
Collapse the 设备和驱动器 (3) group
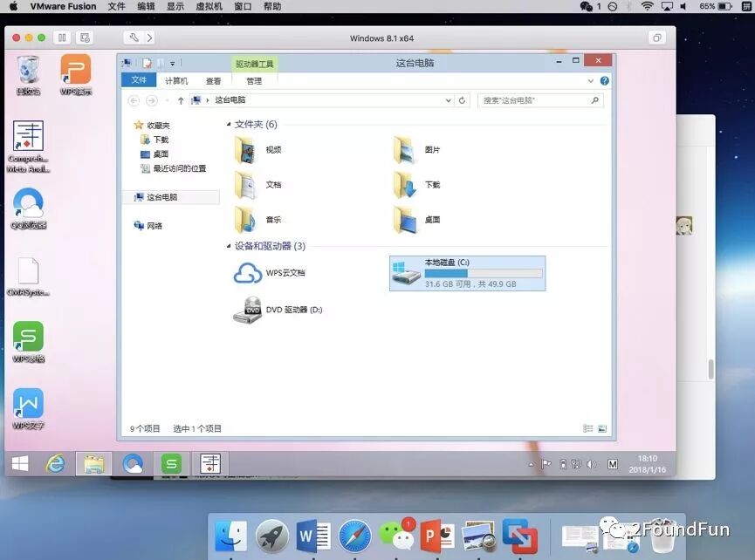click(229, 246)
